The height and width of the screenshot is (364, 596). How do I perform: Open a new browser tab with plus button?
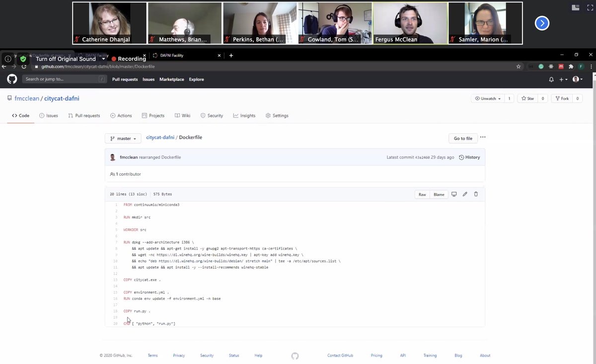[231, 56]
